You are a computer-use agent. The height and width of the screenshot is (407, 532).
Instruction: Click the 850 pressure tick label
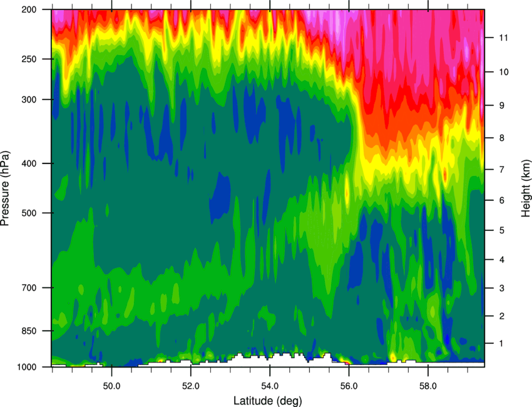[x=29, y=331]
